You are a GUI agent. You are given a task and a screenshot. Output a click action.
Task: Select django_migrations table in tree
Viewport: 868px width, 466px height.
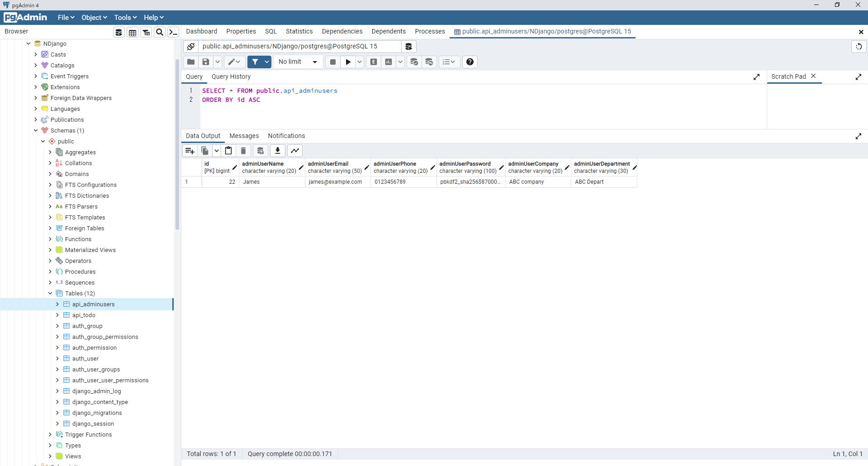97,413
